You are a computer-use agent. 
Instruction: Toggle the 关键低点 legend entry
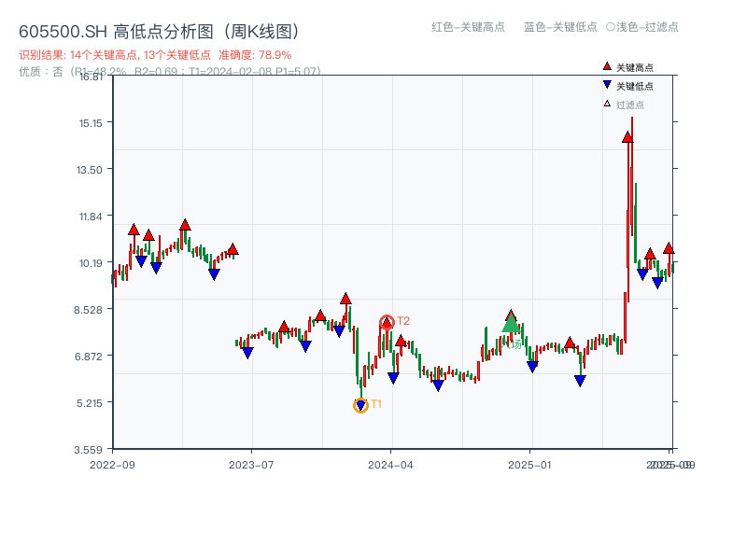[635, 86]
